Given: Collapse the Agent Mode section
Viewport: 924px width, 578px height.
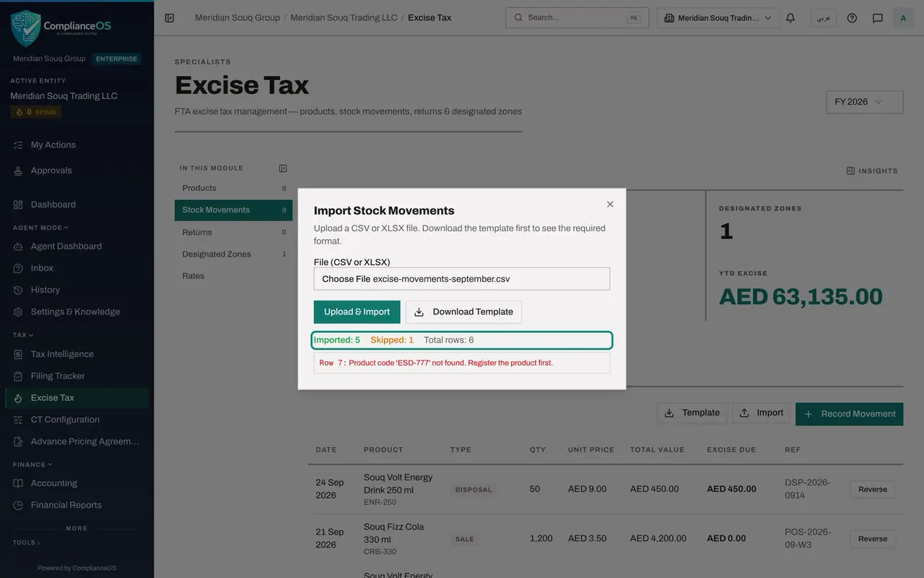Looking at the screenshot, I should pyautogui.click(x=40, y=228).
